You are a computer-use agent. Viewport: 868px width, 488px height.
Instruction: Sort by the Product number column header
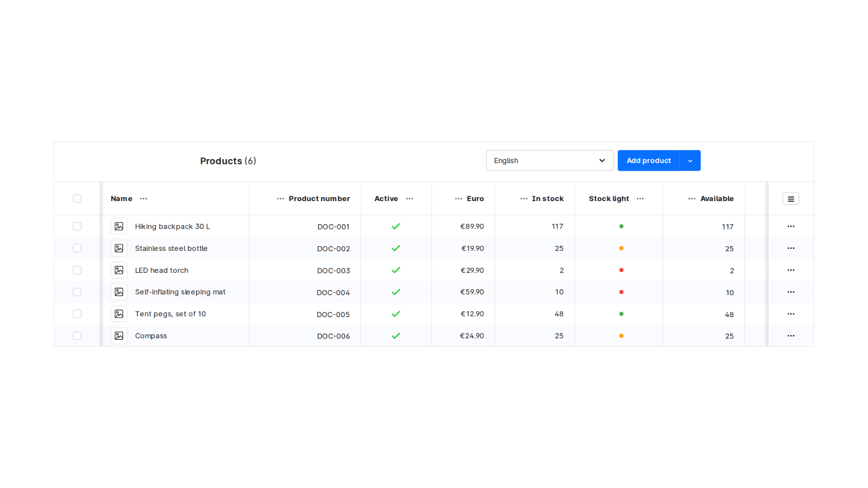(319, 199)
